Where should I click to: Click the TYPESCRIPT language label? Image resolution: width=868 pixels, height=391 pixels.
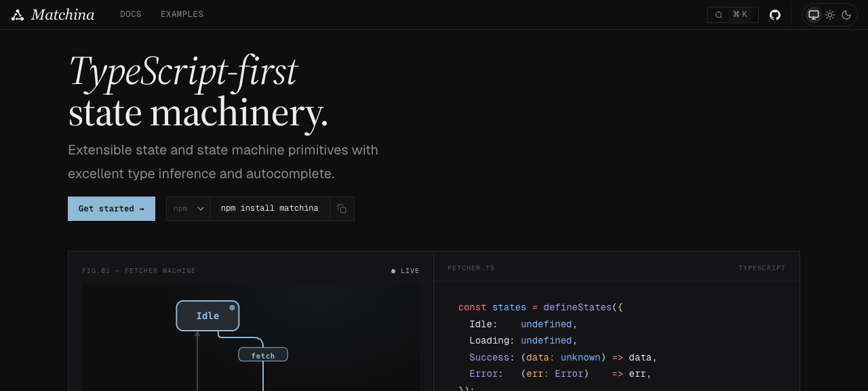pos(762,268)
